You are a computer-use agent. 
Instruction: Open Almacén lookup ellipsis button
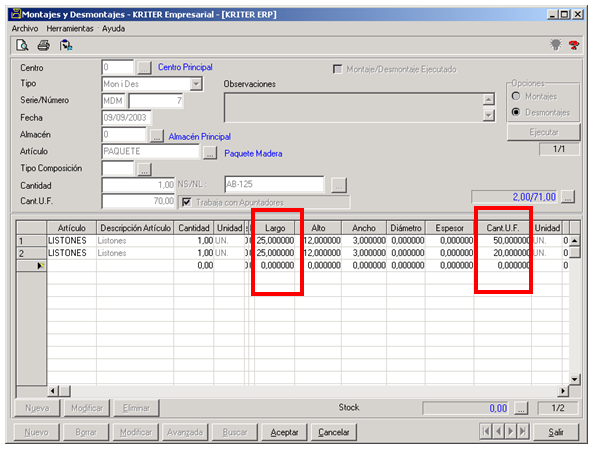click(x=157, y=135)
